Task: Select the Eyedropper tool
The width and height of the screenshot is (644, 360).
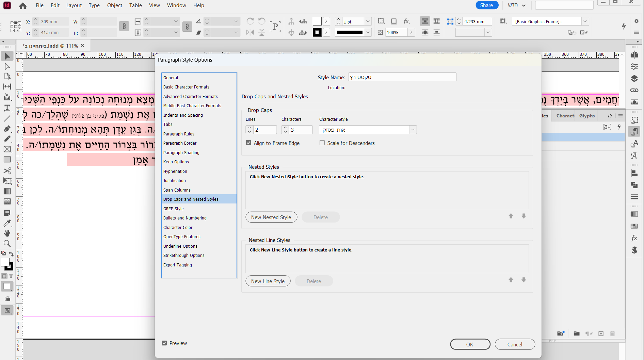Action: point(7,223)
